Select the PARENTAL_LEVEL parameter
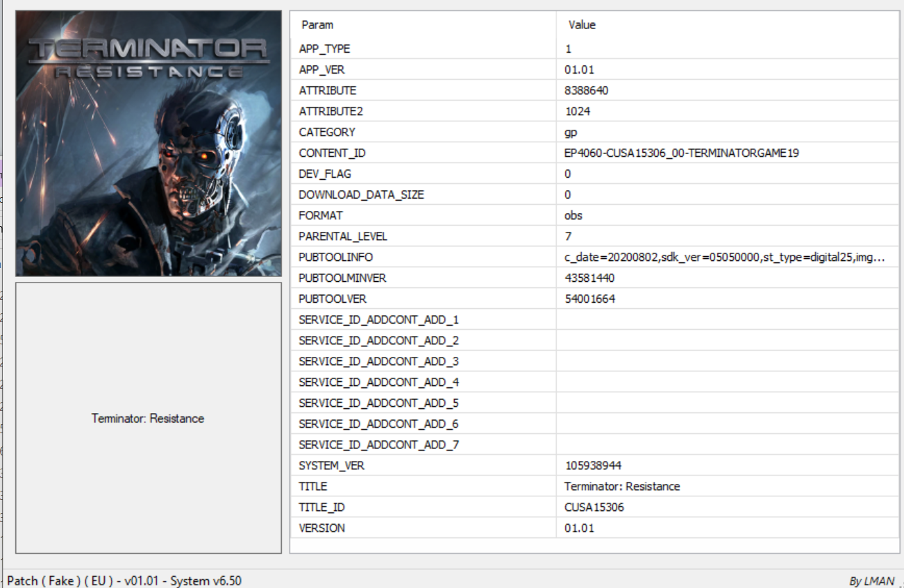Screen dimensions: 904x588 [x=343, y=237]
